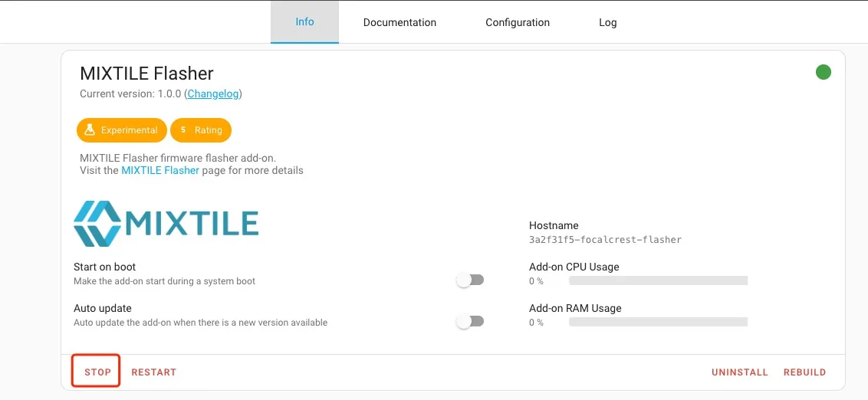Image resolution: width=868 pixels, height=400 pixels.
Task: Rebuild the add-on
Action: pos(805,372)
